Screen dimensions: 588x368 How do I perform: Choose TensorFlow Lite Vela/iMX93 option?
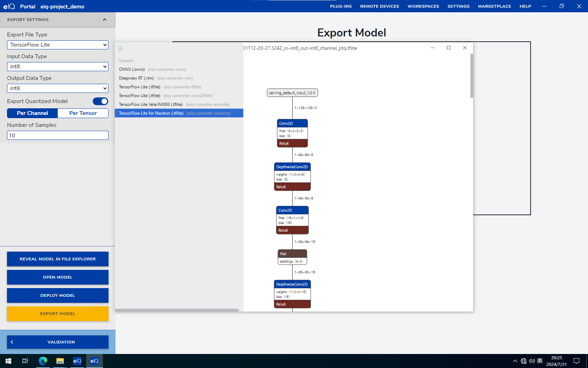coord(179,104)
